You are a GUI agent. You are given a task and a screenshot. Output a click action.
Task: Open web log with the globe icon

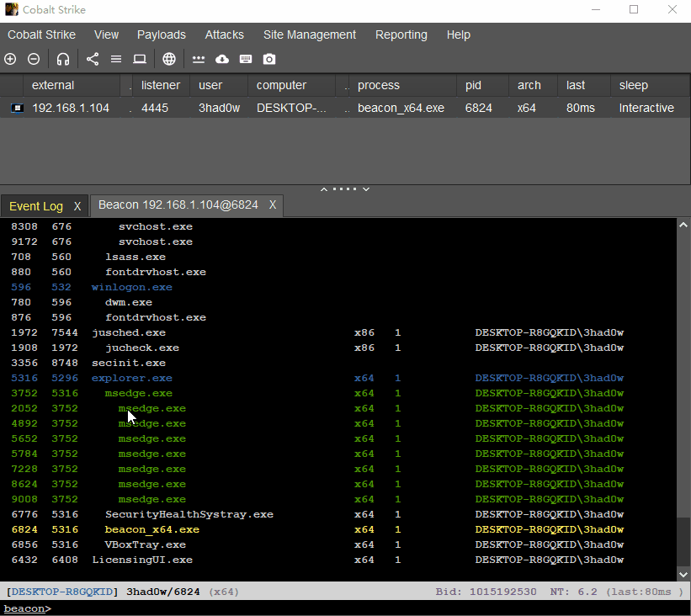[169, 59]
